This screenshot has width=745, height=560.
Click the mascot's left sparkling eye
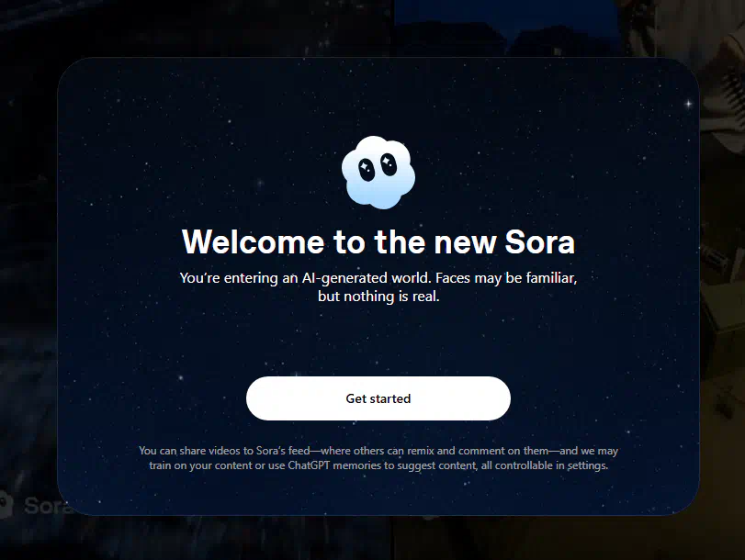(x=367, y=170)
